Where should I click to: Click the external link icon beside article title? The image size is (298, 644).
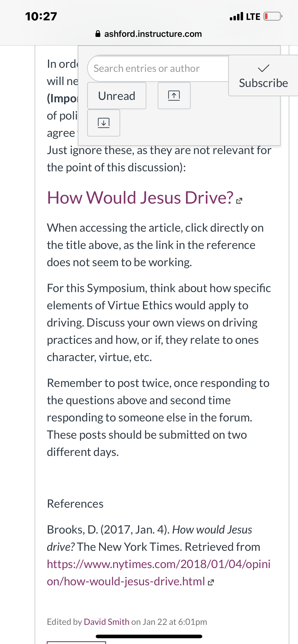click(239, 201)
